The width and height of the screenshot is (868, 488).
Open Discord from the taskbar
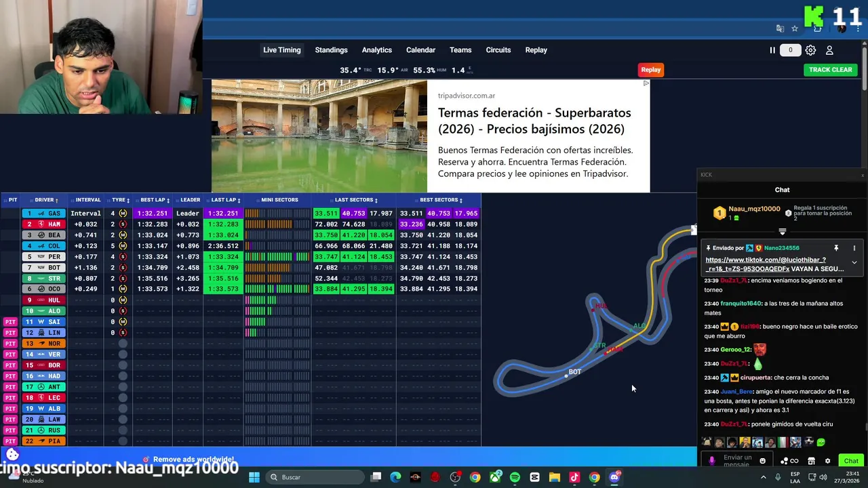614,477
